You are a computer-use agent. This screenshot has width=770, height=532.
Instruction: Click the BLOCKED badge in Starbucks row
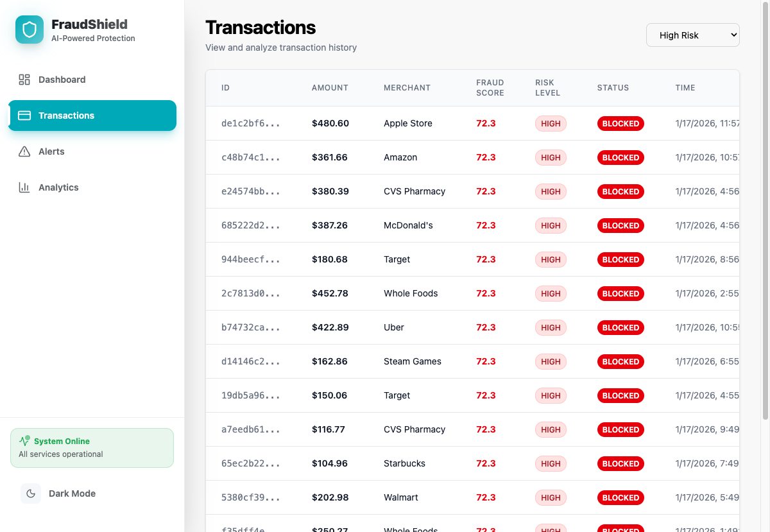620,463
